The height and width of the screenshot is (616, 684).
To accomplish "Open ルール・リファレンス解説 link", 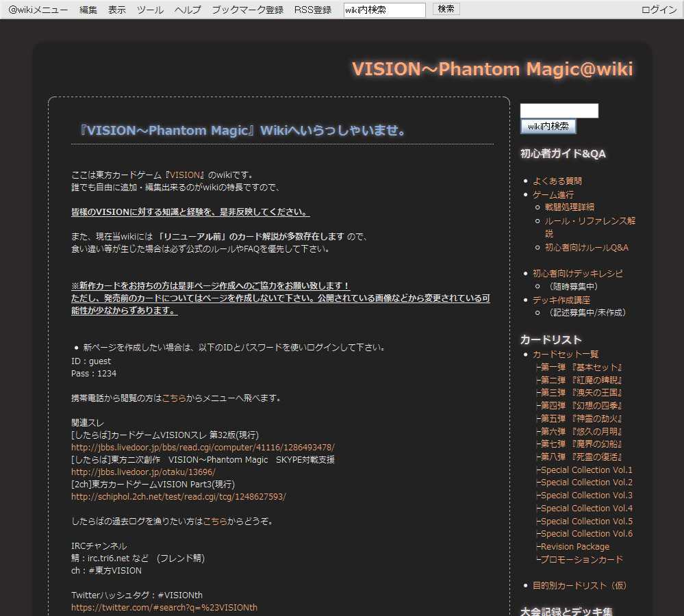I will tap(590, 227).
